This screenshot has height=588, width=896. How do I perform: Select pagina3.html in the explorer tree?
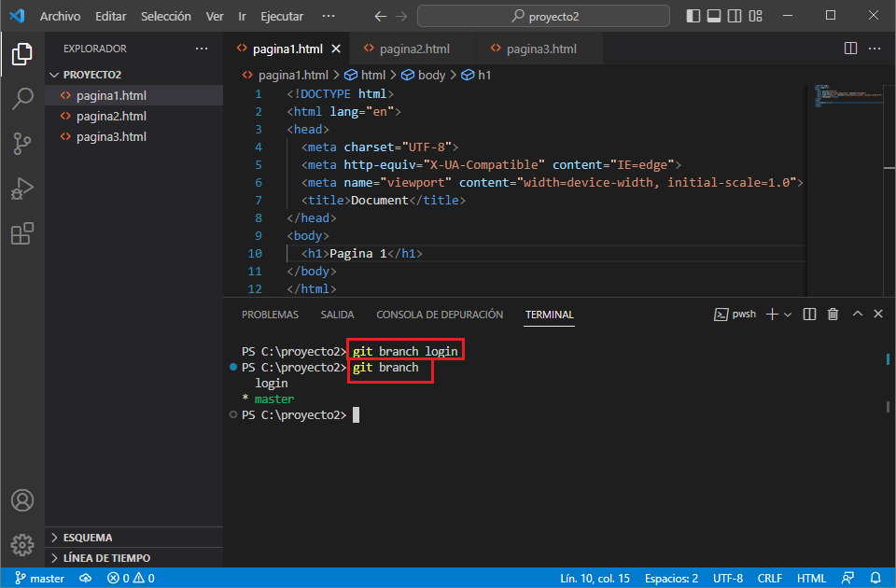pyautogui.click(x=133, y=136)
